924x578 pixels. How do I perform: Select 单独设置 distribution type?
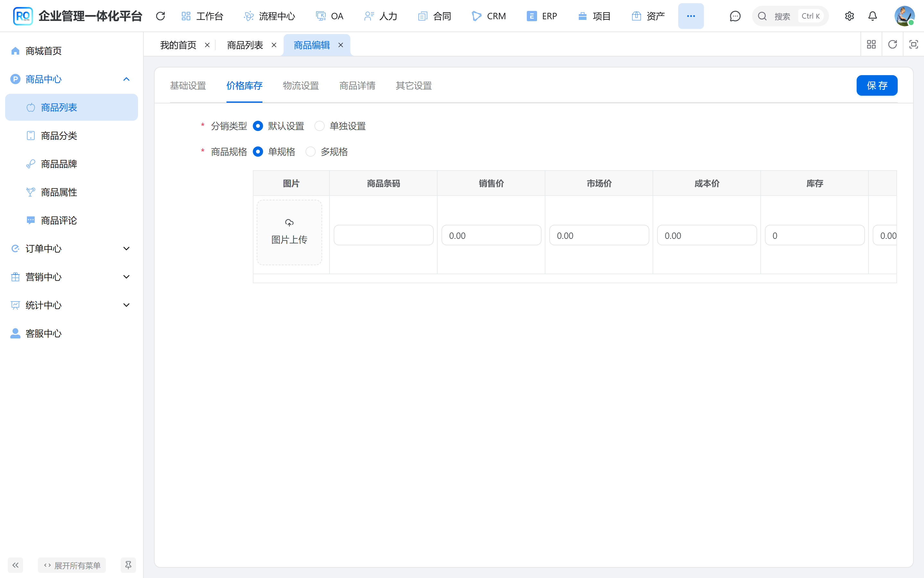(319, 126)
